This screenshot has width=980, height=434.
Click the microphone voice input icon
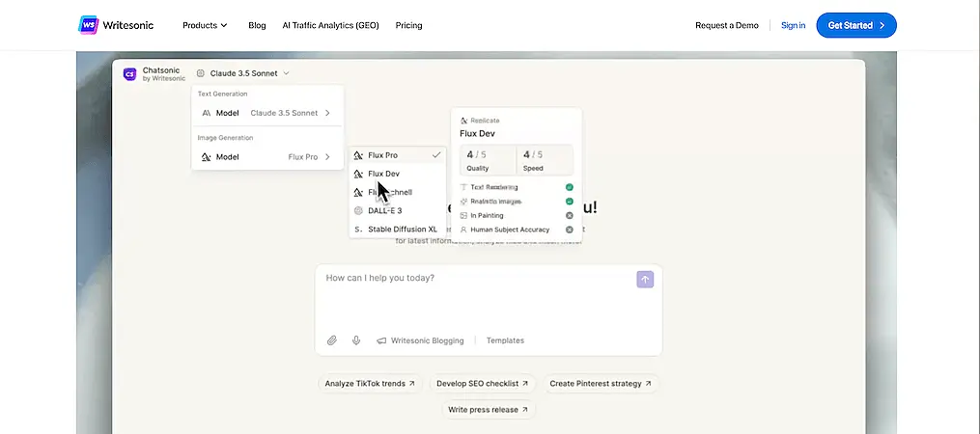coord(356,340)
